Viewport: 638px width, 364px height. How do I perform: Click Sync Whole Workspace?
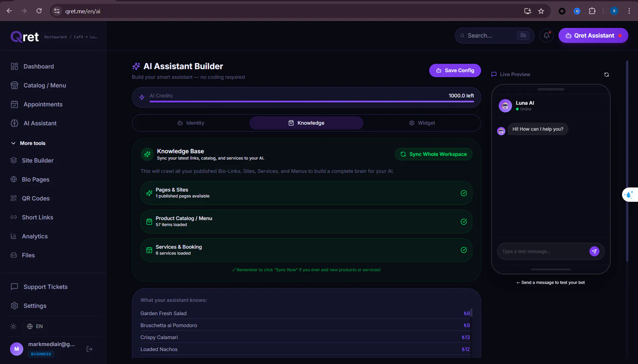[434, 154]
